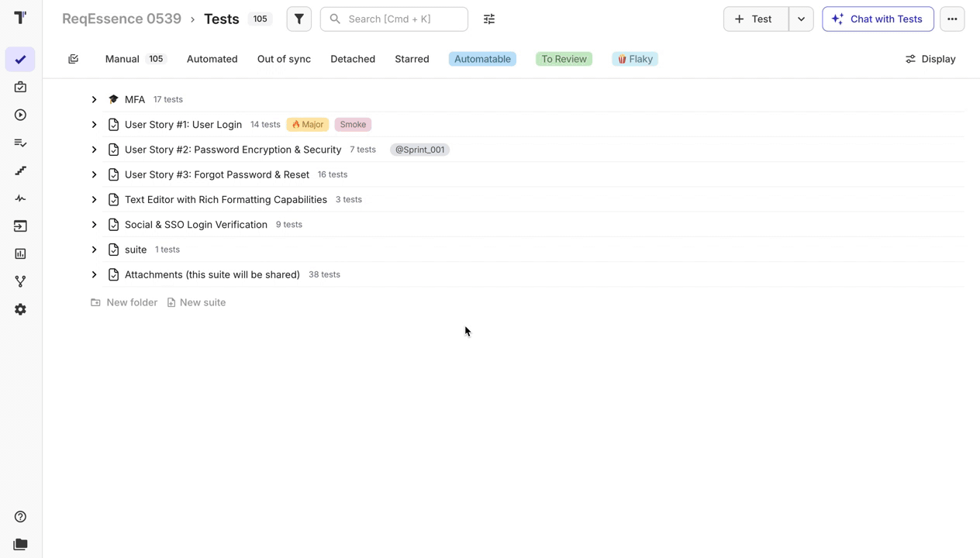Create a New suite
The image size is (980, 558).
tap(196, 302)
